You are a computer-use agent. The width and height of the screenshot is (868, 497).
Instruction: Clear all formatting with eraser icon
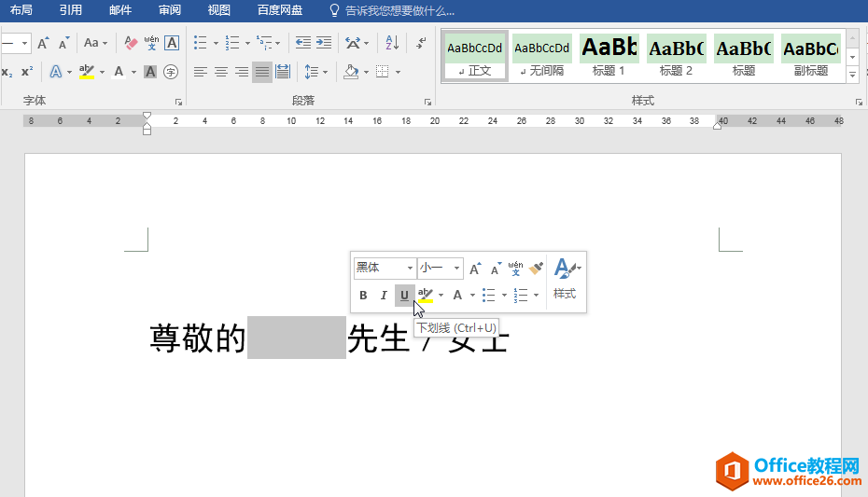(x=131, y=43)
